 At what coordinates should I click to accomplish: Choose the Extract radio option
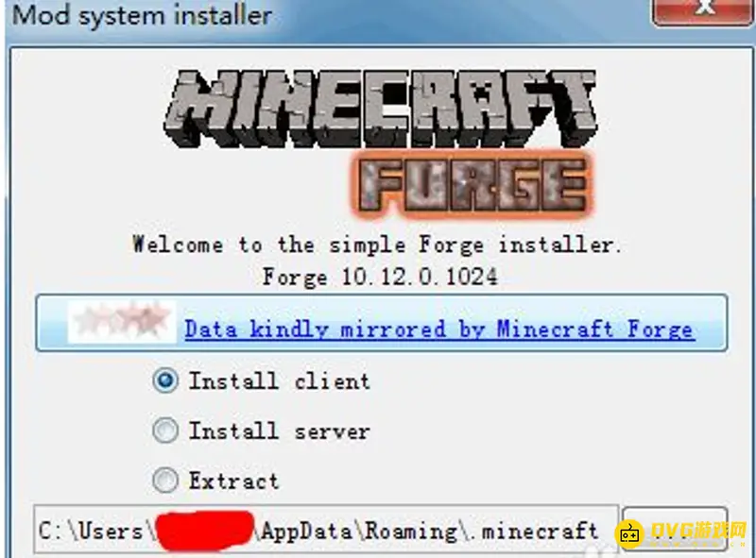pos(164,480)
